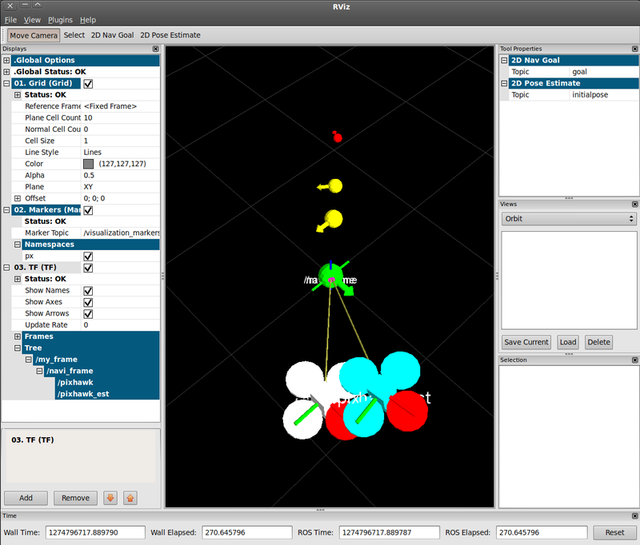640x545 pixels.
Task: Click the move display down arrow icon
Action: (110, 497)
